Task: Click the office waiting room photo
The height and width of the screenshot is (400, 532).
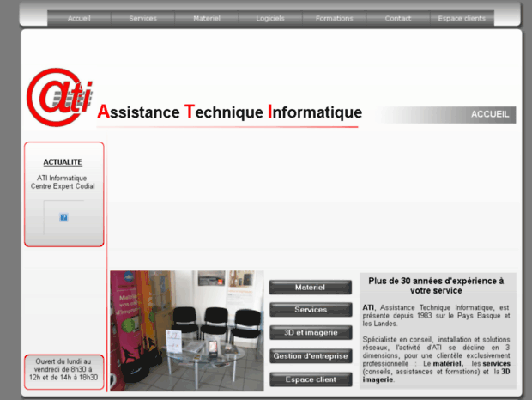Action: tap(187, 330)
